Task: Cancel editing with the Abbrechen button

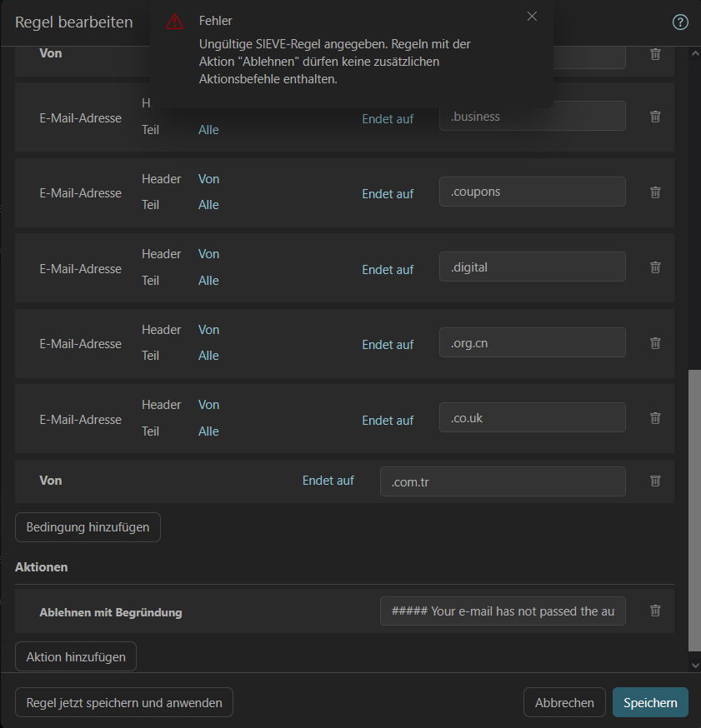Action: click(564, 703)
